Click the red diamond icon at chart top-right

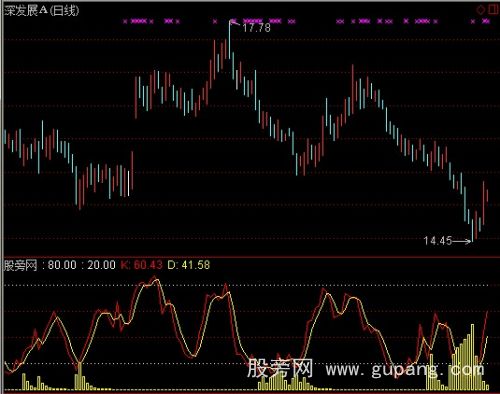point(481,10)
